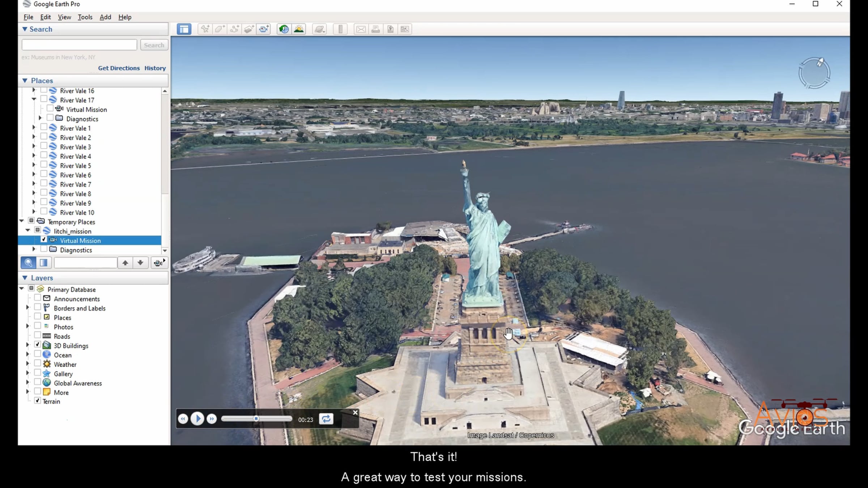This screenshot has height=488, width=868.
Task: Click the tour progress slider handle
Action: pyautogui.click(x=256, y=419)
